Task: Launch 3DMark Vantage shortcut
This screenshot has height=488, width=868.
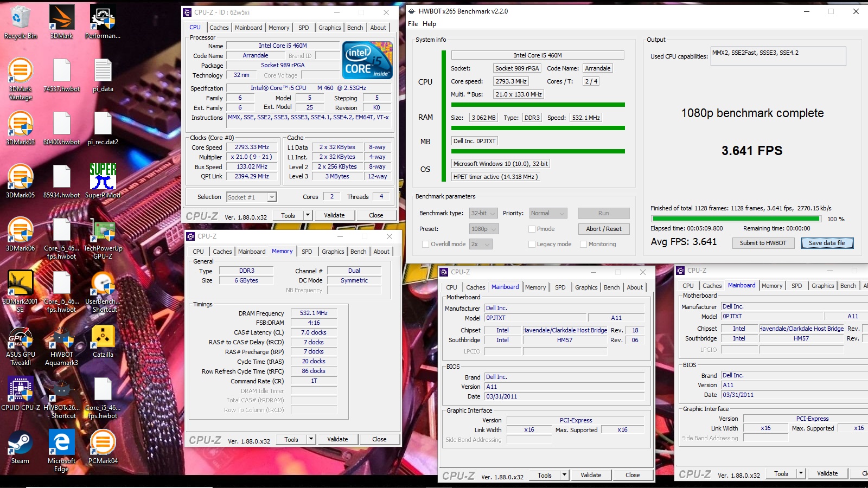Action: 21,79
